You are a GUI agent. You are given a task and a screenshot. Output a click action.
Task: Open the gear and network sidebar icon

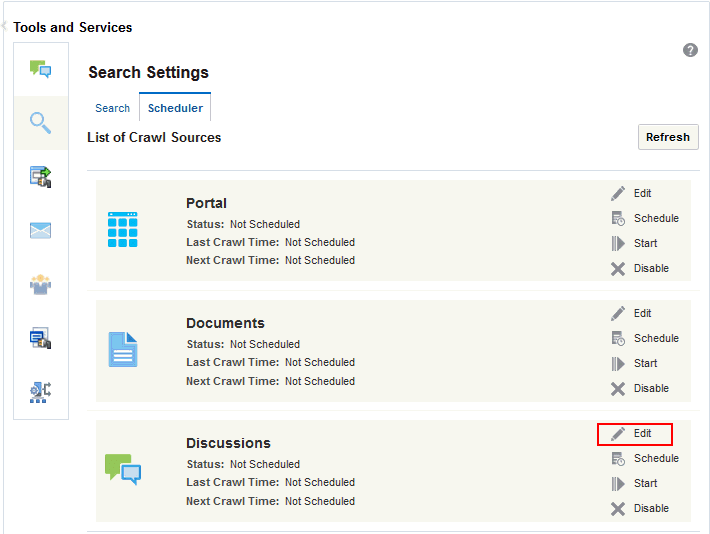tap(40, 392)
